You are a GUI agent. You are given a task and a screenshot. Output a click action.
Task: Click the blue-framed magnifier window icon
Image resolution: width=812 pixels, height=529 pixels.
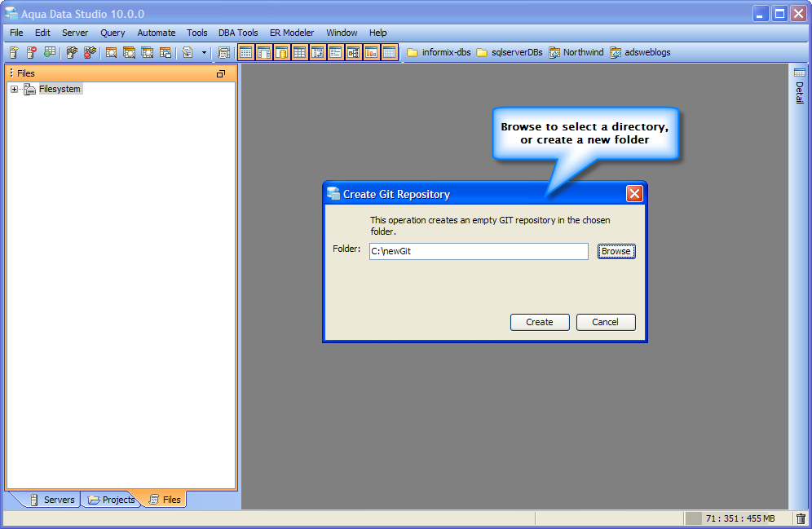point(147,52)
